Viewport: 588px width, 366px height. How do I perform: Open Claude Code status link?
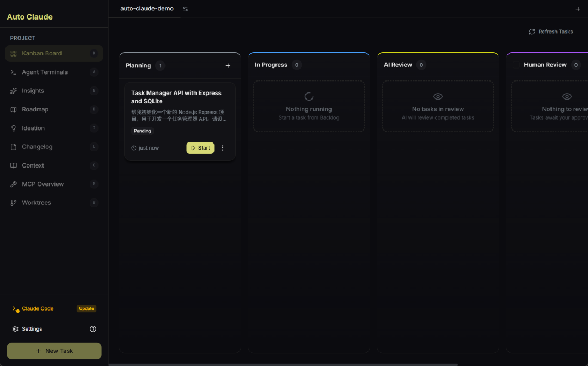pos(38,309)
